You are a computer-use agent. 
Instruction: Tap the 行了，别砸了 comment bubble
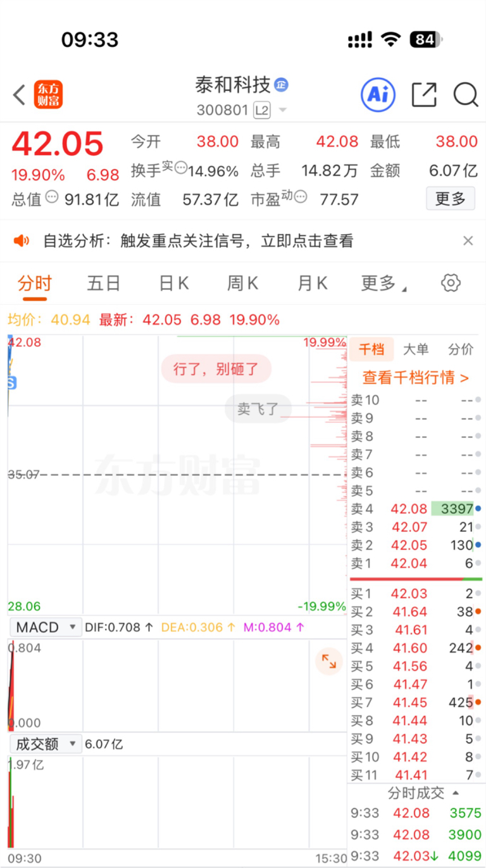click(x=216, y=369)
